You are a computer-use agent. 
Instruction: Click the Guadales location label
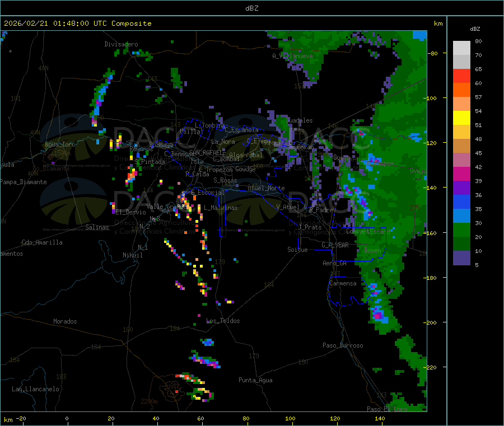coord(299,120)
